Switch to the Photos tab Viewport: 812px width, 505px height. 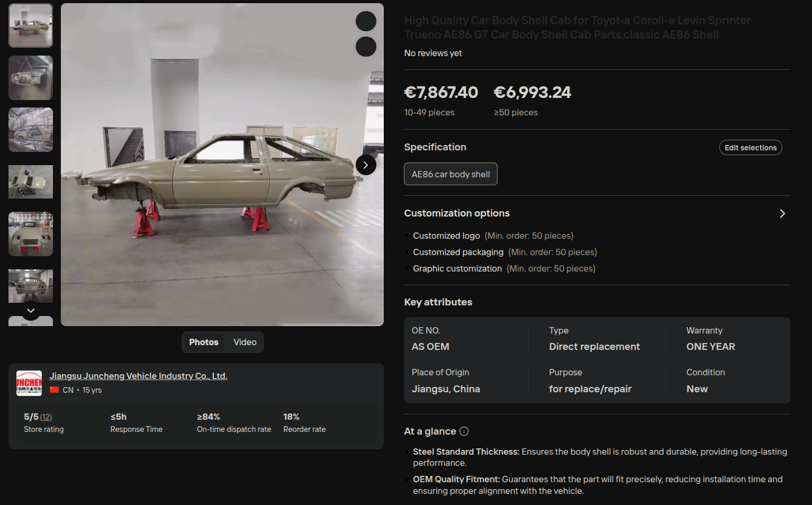204,342
